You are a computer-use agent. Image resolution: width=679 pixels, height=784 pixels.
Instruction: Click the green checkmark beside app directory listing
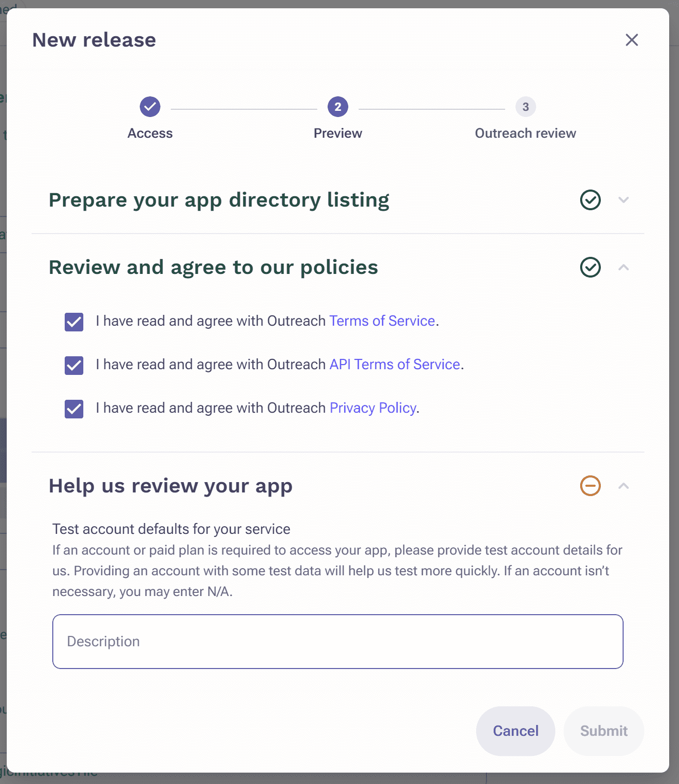pos(589,200)
